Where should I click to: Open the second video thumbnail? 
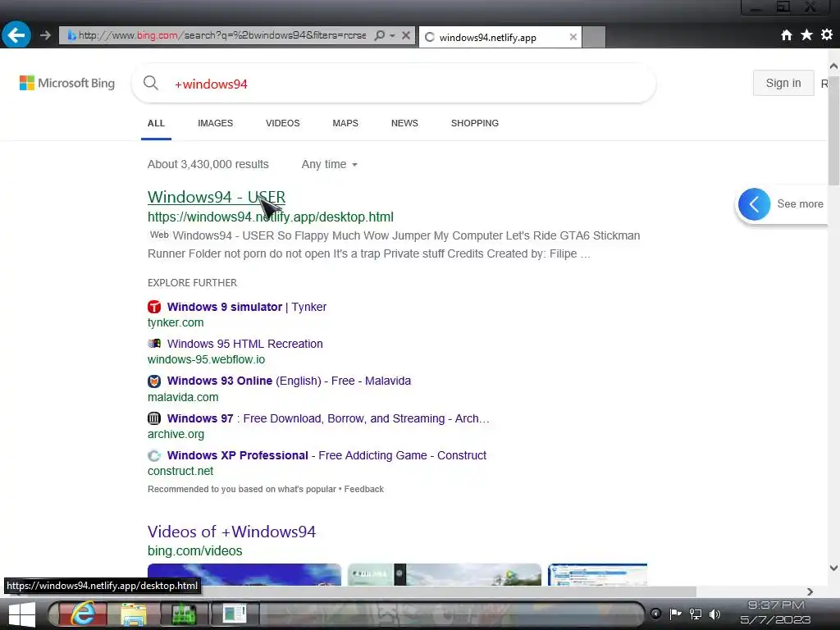click(445, 574)
